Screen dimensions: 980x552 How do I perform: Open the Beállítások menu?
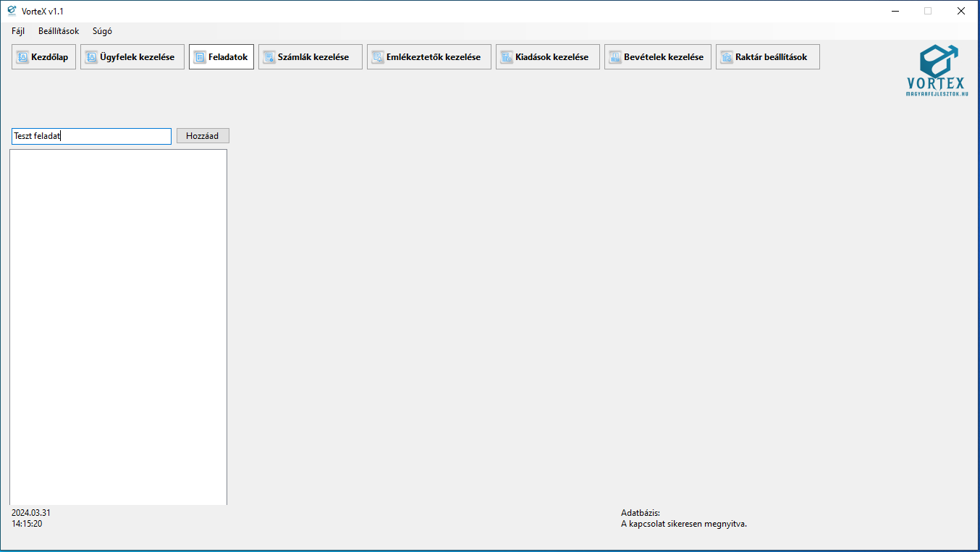coord(59,31)
